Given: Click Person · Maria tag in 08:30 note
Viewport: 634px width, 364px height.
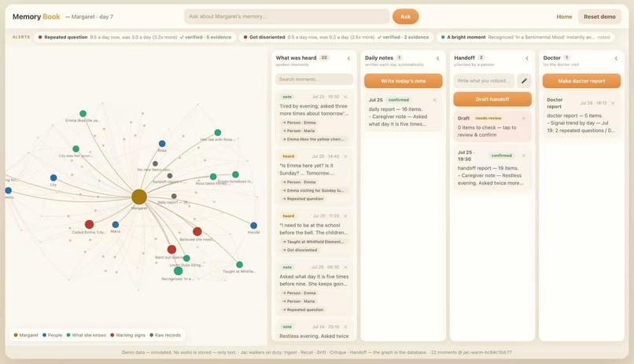Looking at the screenshot, I should tap(299, 301).
